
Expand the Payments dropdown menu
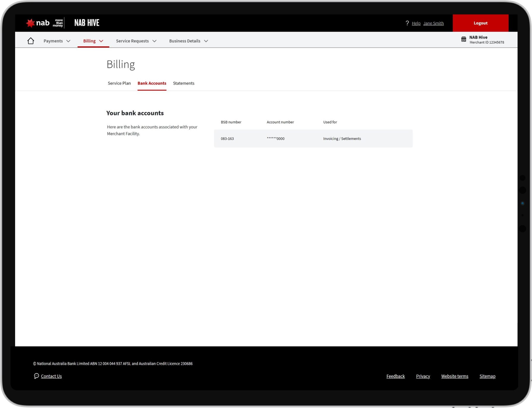click(x=57, y=41)
